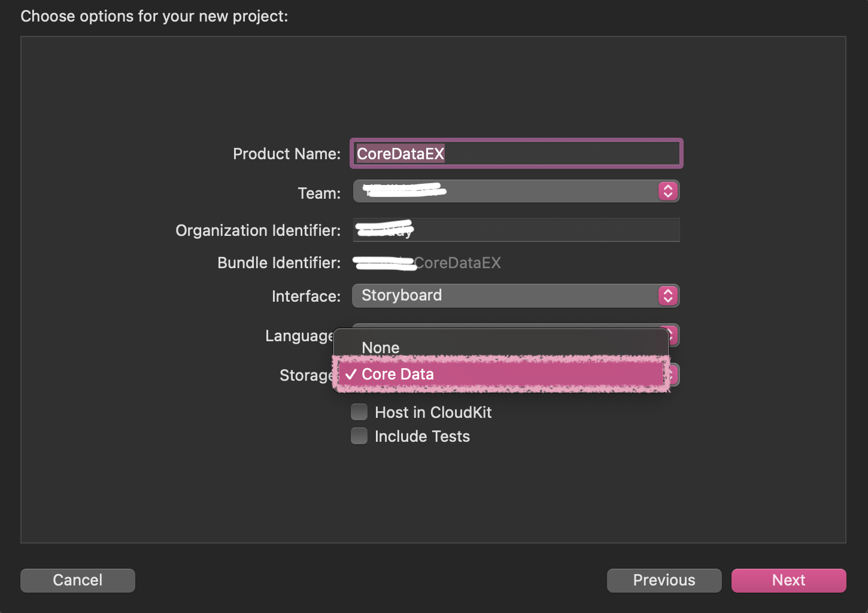Select None in the Storage menu

coord(501,347)
